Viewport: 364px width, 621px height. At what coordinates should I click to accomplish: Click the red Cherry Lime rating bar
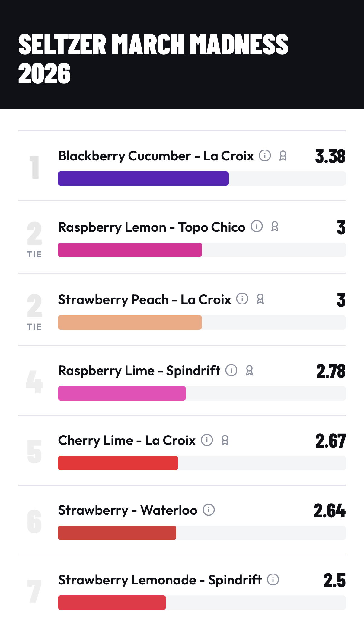[x=118, y=463]
